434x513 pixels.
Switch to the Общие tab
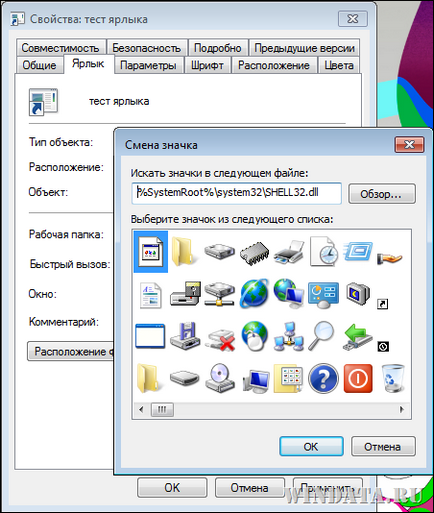pyautogui.click(x=39, y=65)
